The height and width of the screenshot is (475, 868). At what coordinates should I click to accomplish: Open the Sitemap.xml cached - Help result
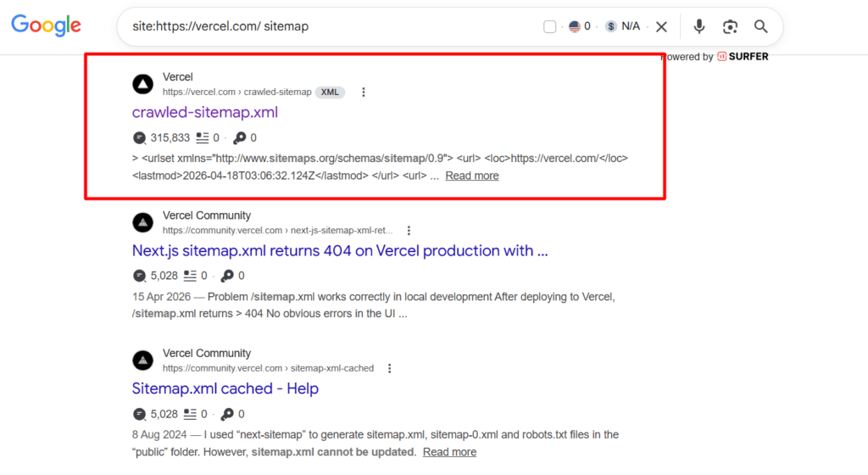pyautogui.click(x=225, y=388)
